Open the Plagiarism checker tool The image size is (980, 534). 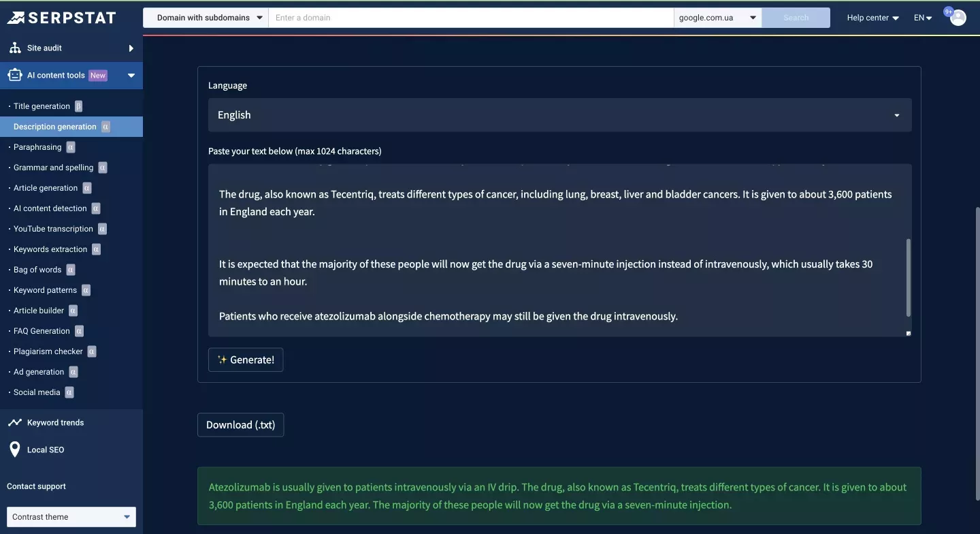click(x=48, y=351)
